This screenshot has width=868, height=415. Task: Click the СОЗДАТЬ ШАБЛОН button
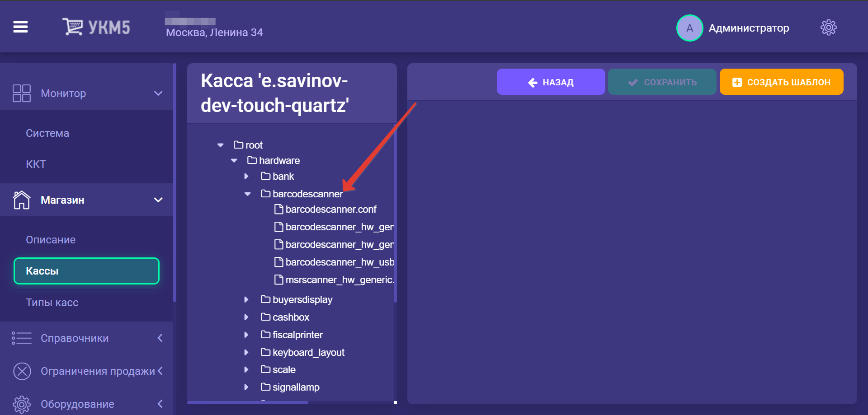pyautogui.click(x=781, y=82)
